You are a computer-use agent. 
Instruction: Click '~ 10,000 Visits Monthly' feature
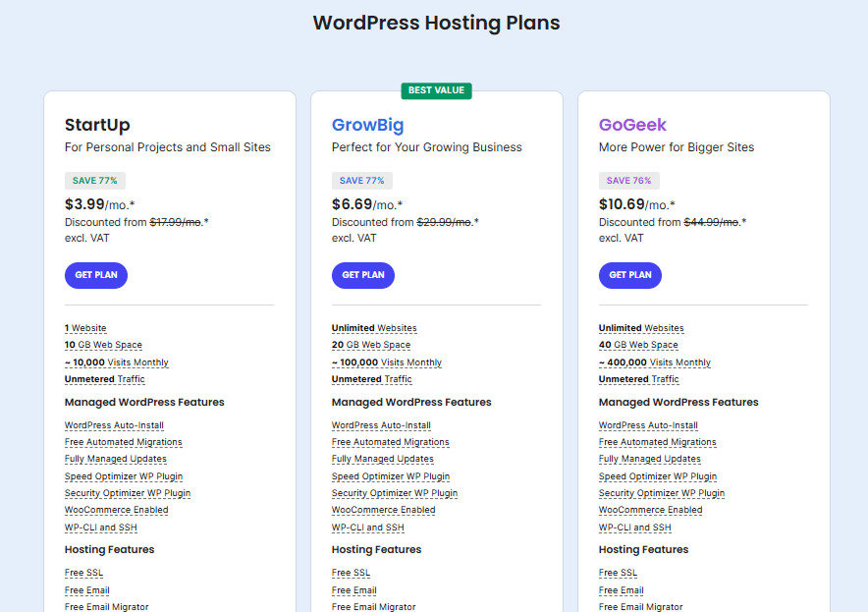[x=116, y=362]
